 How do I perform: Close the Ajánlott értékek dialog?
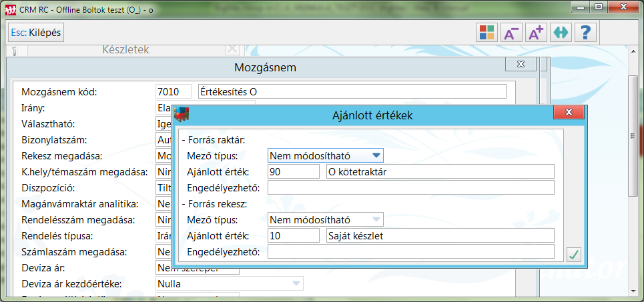568,113
